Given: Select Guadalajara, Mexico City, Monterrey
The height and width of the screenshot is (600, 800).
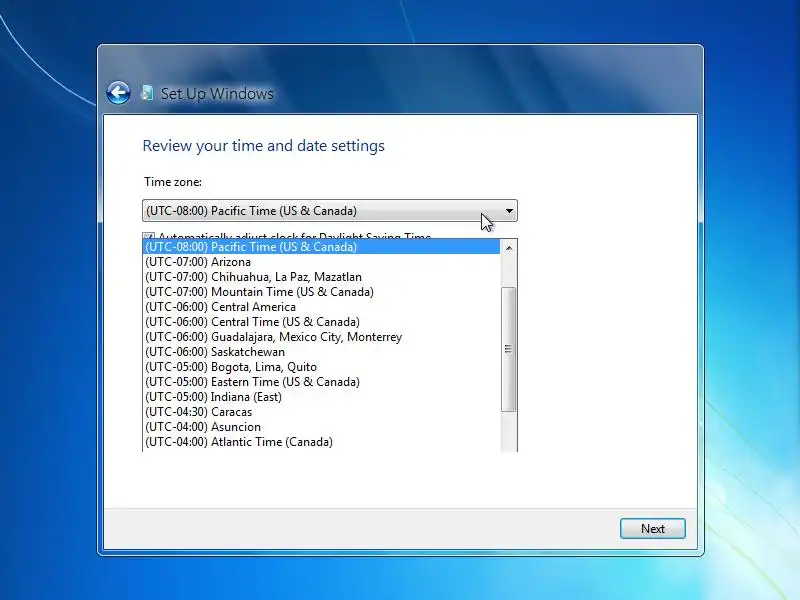Looking at the screenshot, I should point(321,337).
